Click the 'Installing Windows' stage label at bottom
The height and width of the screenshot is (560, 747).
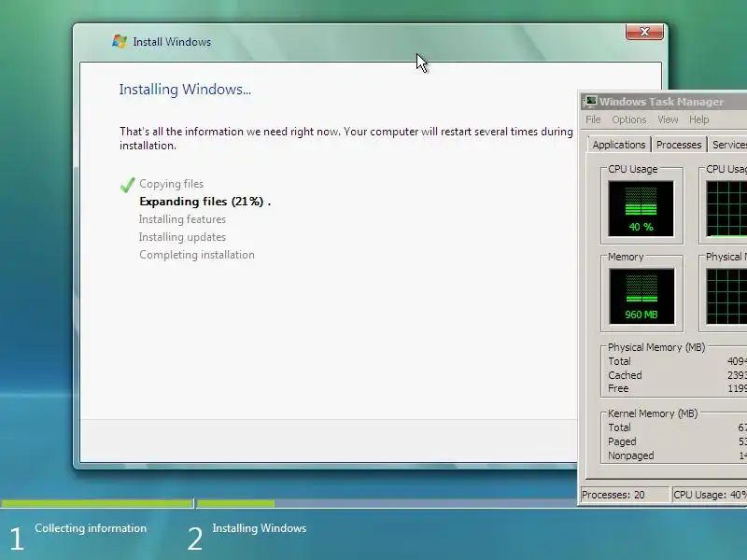pyautogui.click(x=260, y=528)
